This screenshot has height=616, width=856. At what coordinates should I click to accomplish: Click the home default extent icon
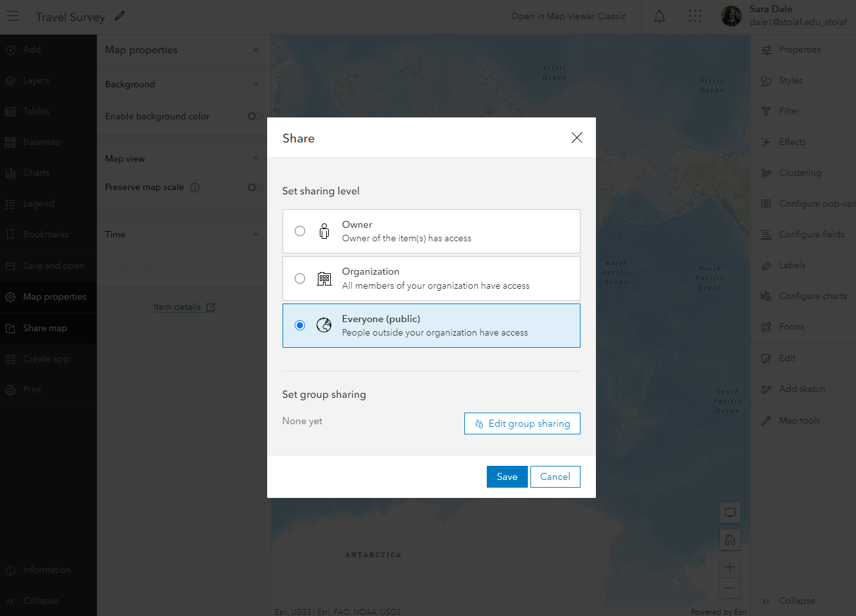[x=730, y=540]
